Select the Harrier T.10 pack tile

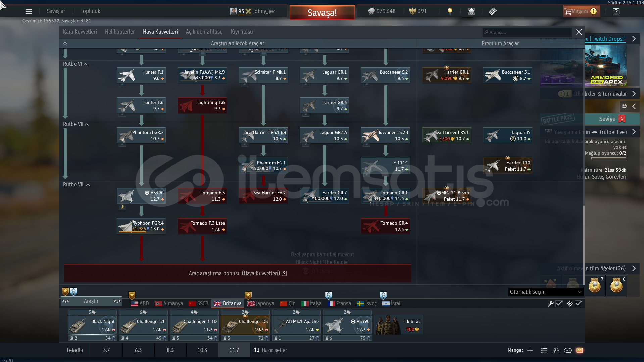pyautogui.click(x=508, y=166)
